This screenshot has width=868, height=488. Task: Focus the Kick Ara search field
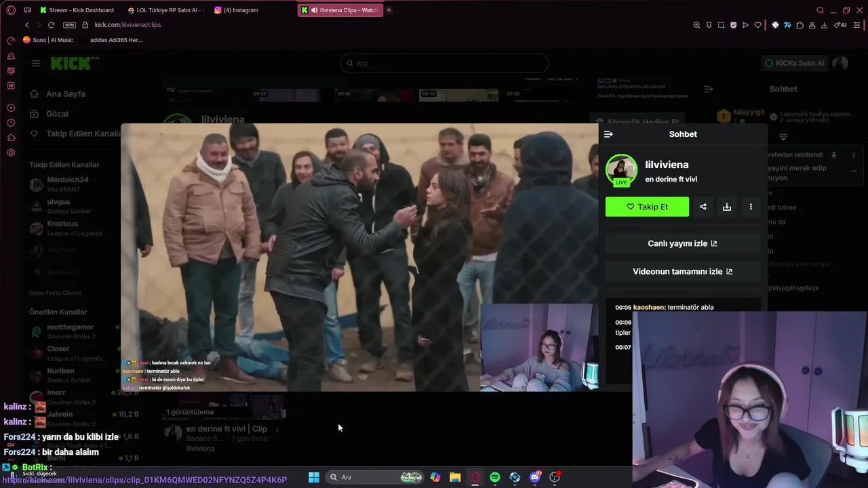[x=444, y=63]
